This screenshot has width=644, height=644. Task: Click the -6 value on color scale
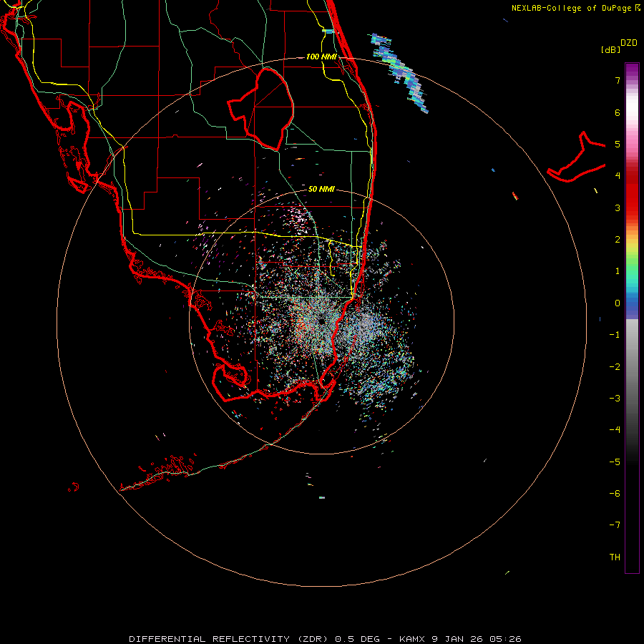pos(615,494)
